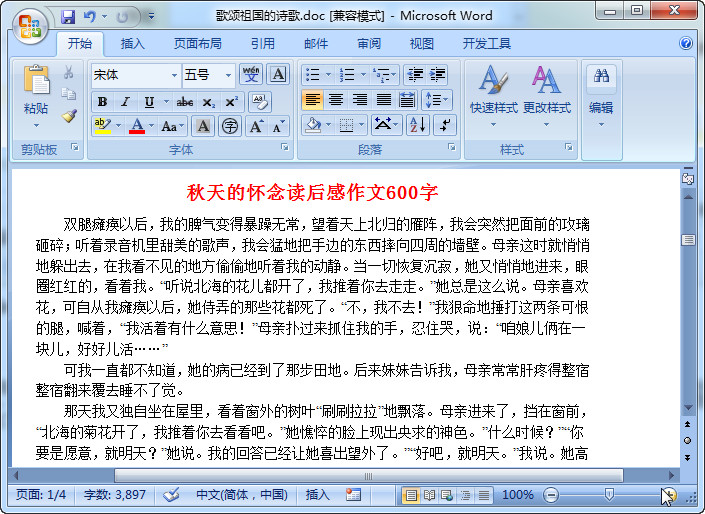Click the Paste clipboard icon
The image size is (705, 514).
[36, 80]
